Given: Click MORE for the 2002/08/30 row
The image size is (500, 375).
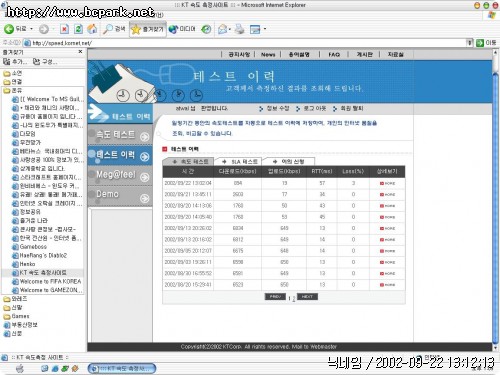Looking at the screenshot, I should (x=387, y=274).
